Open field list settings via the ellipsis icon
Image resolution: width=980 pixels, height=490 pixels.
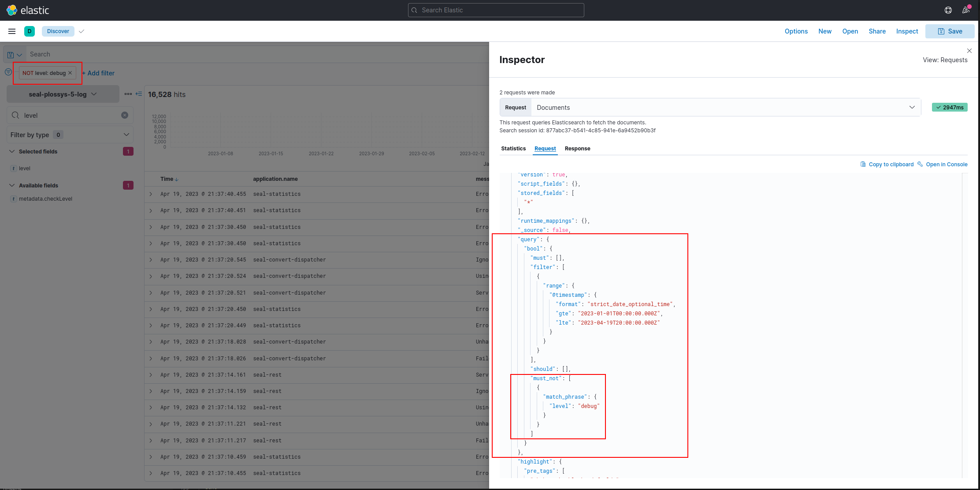pos(129,94)
